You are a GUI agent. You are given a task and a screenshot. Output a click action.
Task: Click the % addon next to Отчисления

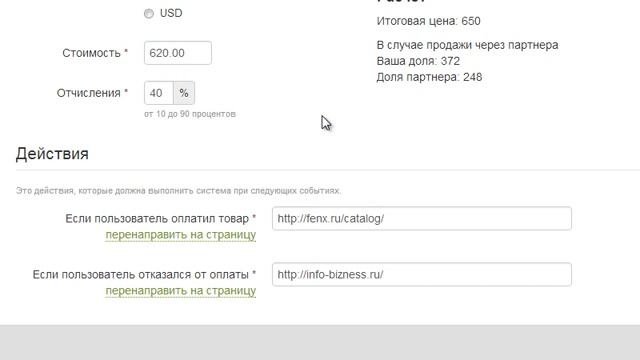[x=184, y=93]
